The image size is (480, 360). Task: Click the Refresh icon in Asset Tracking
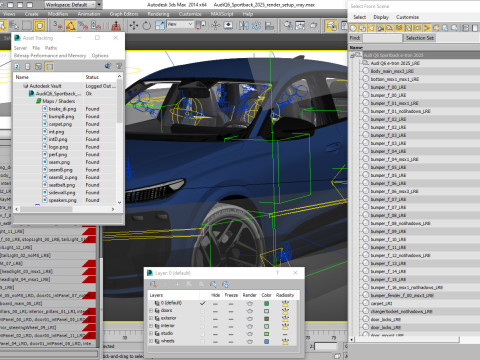click(x=17, y=67)
